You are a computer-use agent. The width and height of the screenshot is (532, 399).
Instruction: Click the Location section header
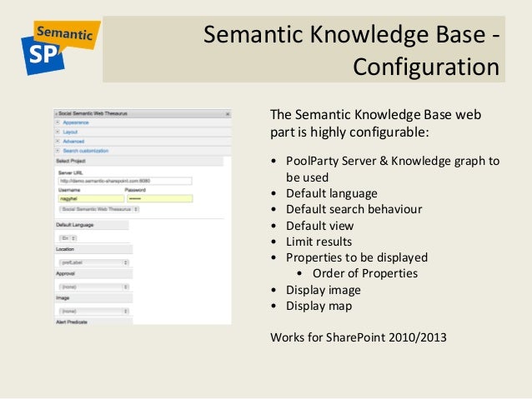pyautogui.click(x=93, y=249)
